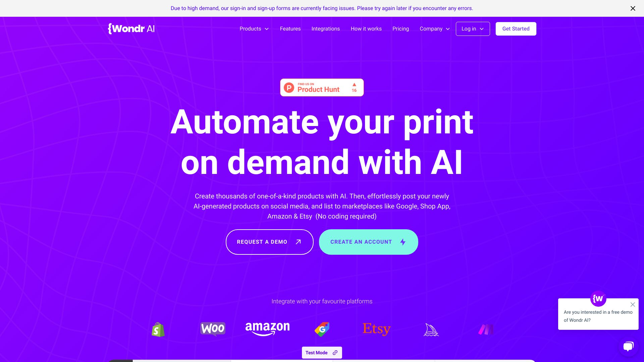Click the WooCommerce integration icon
644x362 pixels.
click(213, 329)
